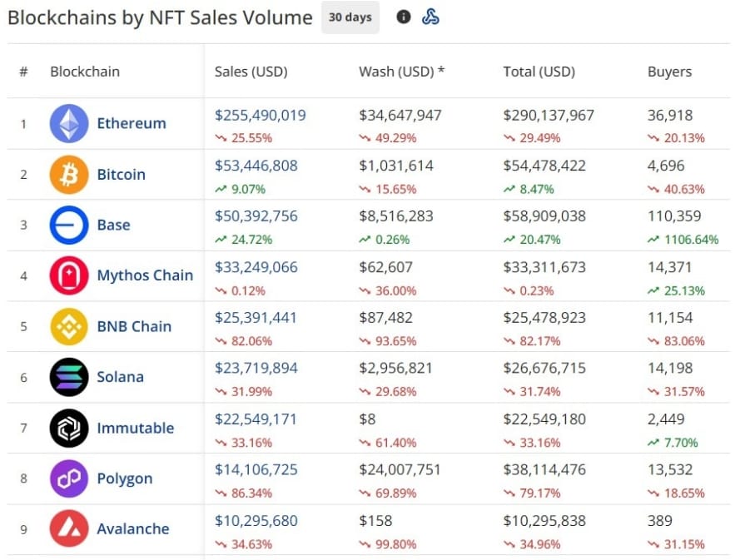Click the Ethereum logo icon
Viewport: 740px width, 560px height.
point(69,124)
